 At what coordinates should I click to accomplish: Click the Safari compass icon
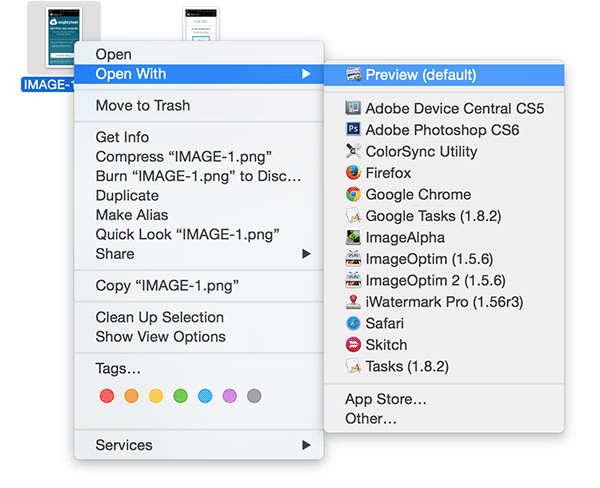click(353, 324)
